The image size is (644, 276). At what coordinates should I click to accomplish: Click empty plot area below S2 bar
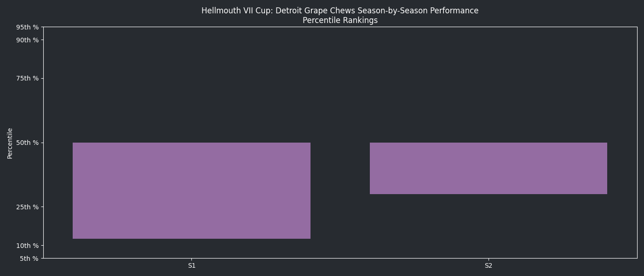point(488,225)
